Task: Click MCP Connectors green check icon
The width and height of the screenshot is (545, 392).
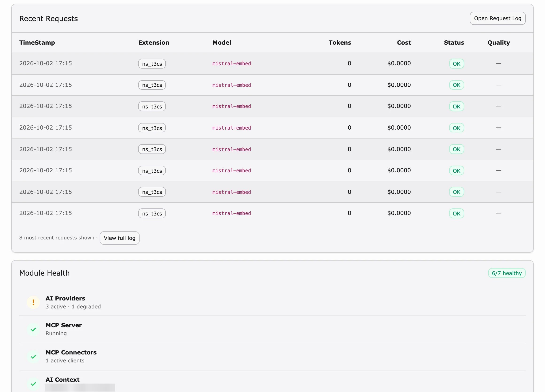Action: 33,357
